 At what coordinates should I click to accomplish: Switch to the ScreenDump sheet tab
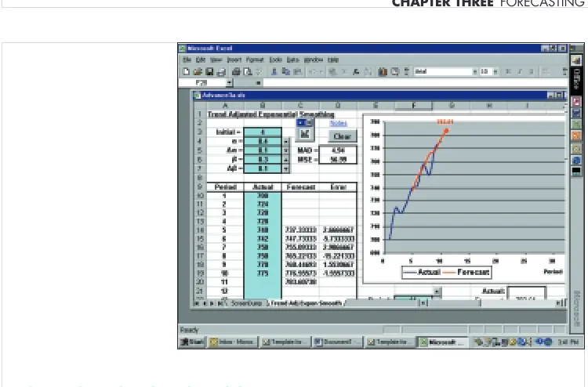[246, 303]
